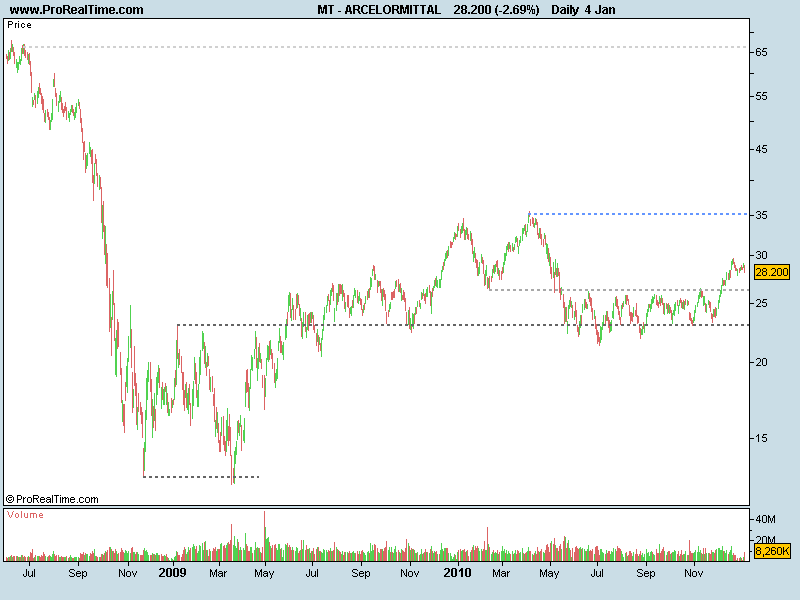800x600 pixels.
Task: Click the yellow 8,260K volume tag
Action: (771, 551)
